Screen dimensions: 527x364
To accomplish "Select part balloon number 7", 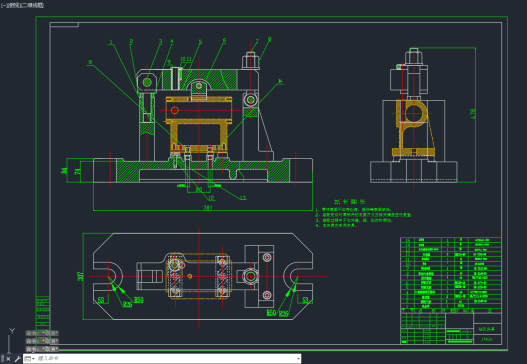I will [x=257, y=41].
